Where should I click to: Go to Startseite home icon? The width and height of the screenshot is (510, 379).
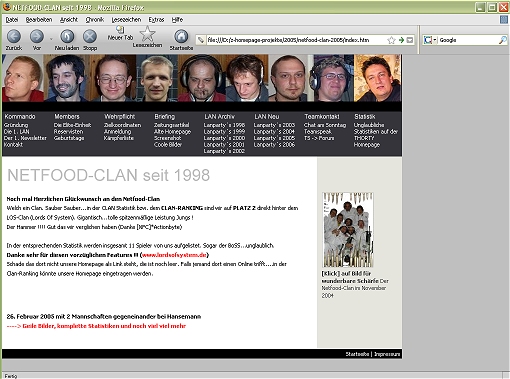click(x=181, y=36)
